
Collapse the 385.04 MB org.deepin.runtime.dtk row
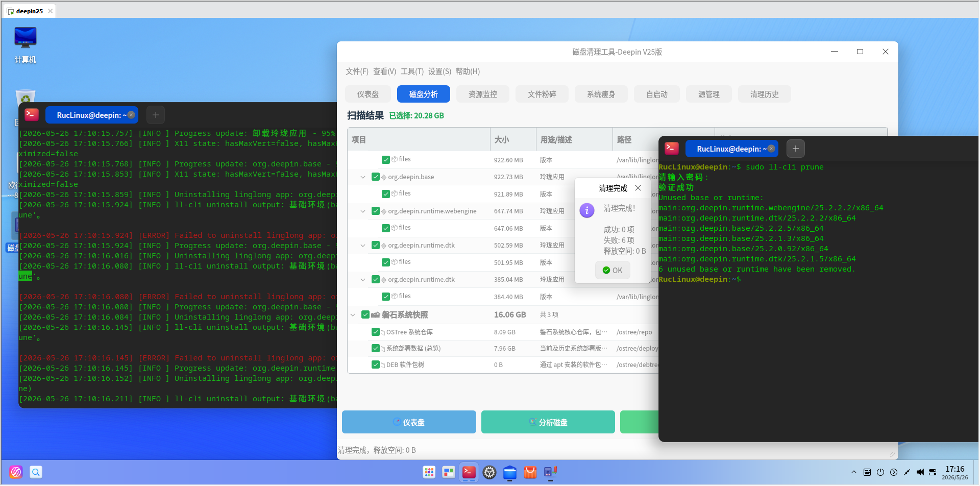pyautogui.click(x=363, y=280)
